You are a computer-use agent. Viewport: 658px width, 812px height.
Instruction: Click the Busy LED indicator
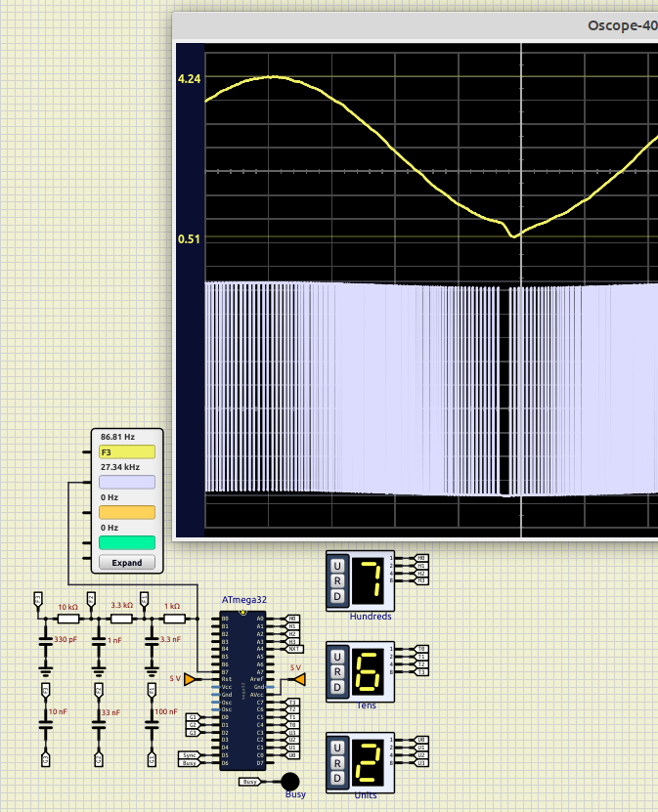[x=289, y=781]
